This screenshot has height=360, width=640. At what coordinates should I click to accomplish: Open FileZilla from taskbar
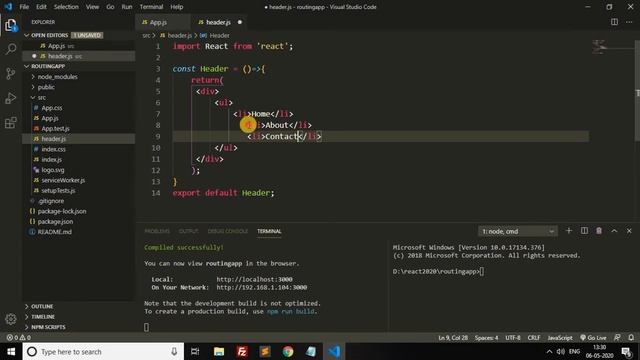(x=242, y=351)
